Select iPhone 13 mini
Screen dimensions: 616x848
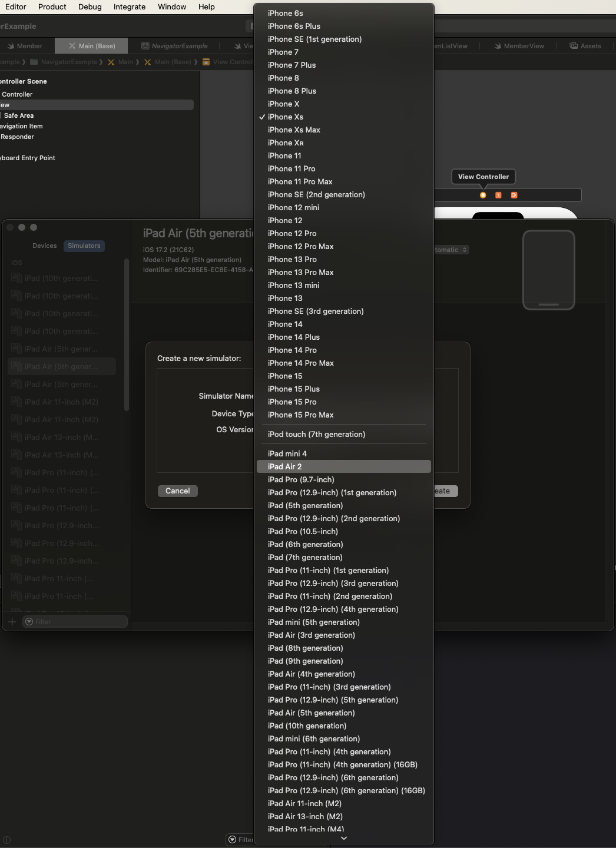click(x=344, y=285)
